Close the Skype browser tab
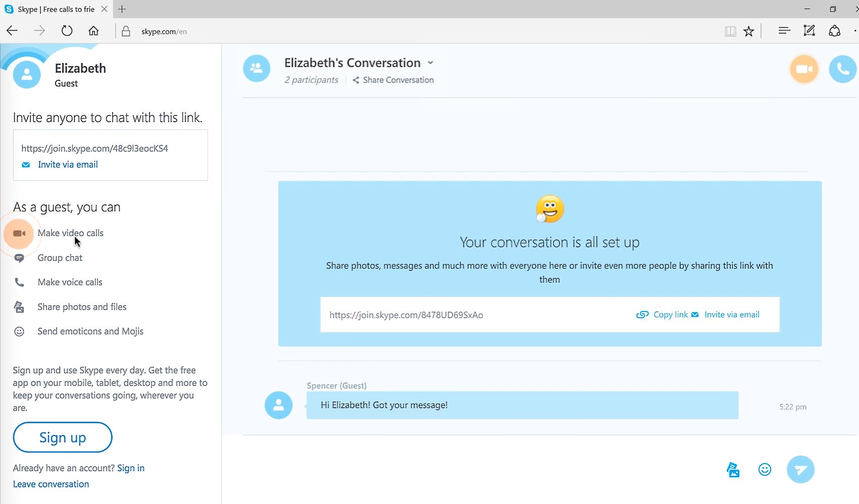Image resolution: width=859 pixels, height=504 pixels. click(104, 9)
